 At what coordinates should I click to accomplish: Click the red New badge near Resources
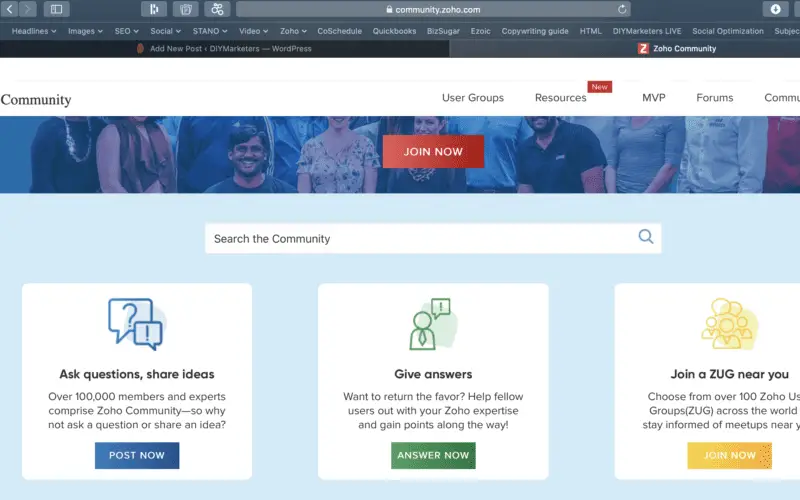coord(599,87)
